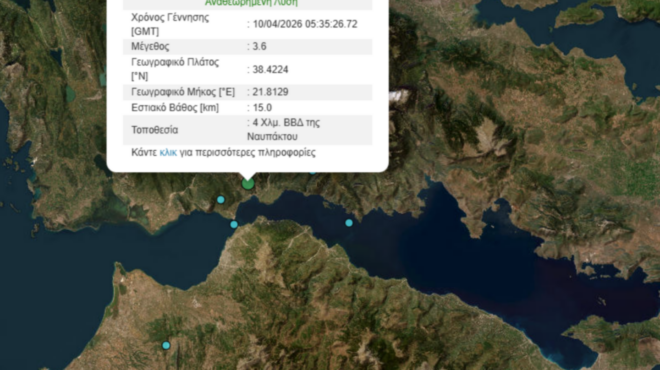Image resolution: width=660 pixels, height=370 pixels.
Task: Click the focal depth value 15.0
Action: (x=262, y=108)
